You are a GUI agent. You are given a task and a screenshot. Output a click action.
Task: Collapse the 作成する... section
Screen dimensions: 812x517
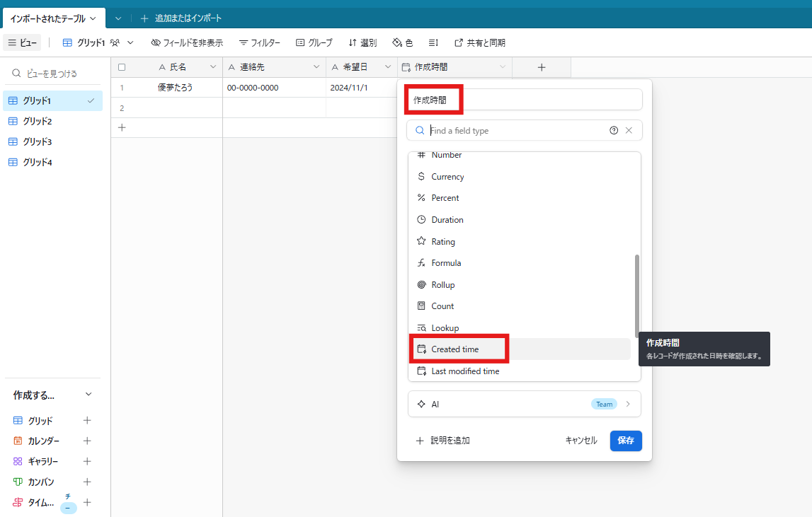coord(88,395)
